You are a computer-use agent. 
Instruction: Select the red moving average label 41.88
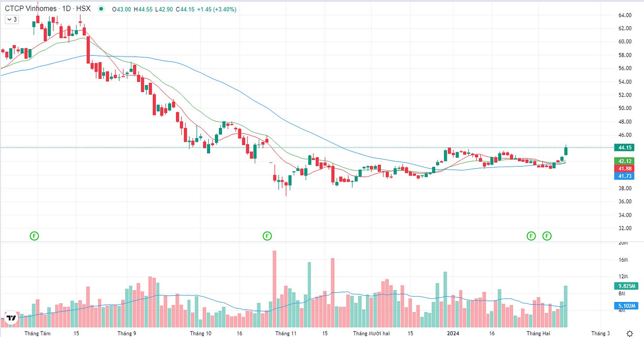point(624,169)
